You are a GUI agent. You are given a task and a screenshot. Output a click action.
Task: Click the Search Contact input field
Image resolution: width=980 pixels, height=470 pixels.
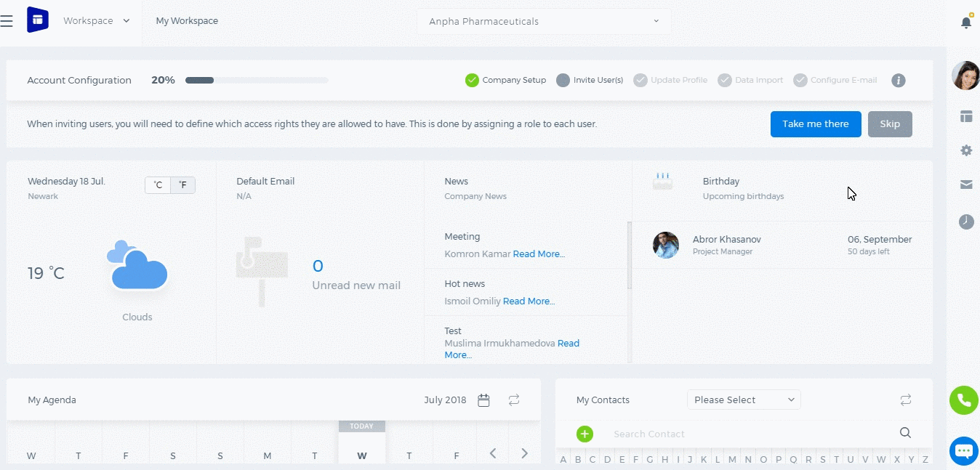coord(749,434)
